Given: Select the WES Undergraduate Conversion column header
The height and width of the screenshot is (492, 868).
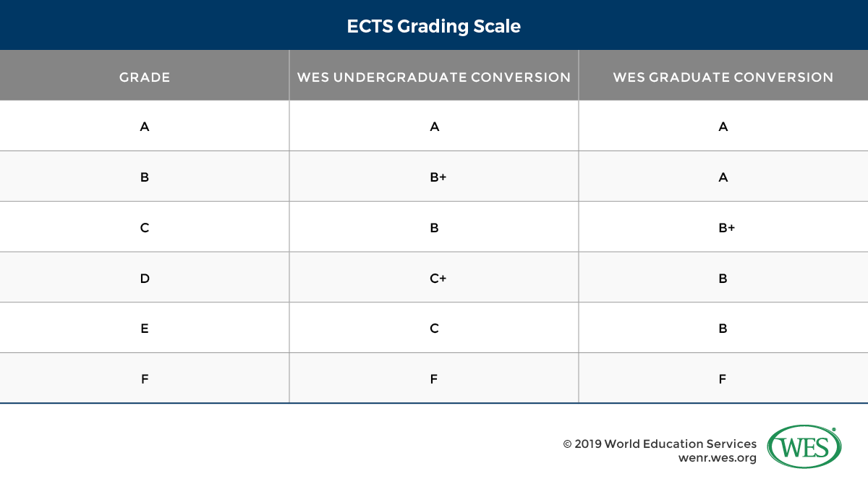Looking at the screenshot, I should point(434,77).
